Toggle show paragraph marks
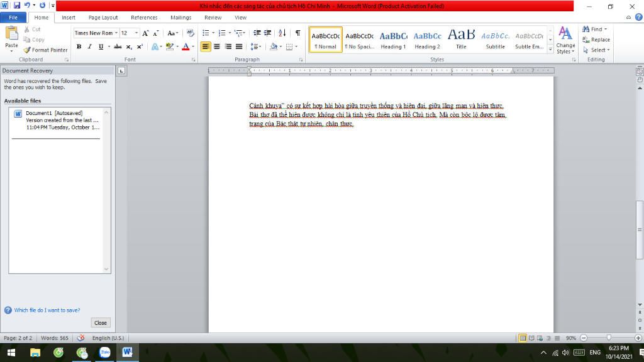The height and width of the screenshot is (362, 644). [x=297, y=33]
